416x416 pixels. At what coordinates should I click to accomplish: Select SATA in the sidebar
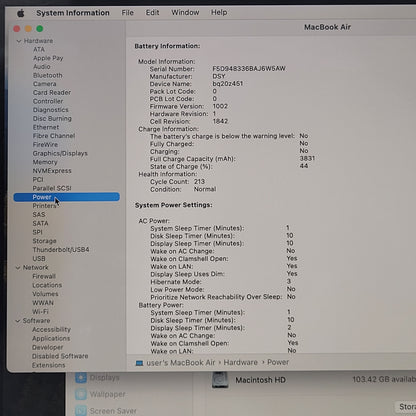point(40,223)
